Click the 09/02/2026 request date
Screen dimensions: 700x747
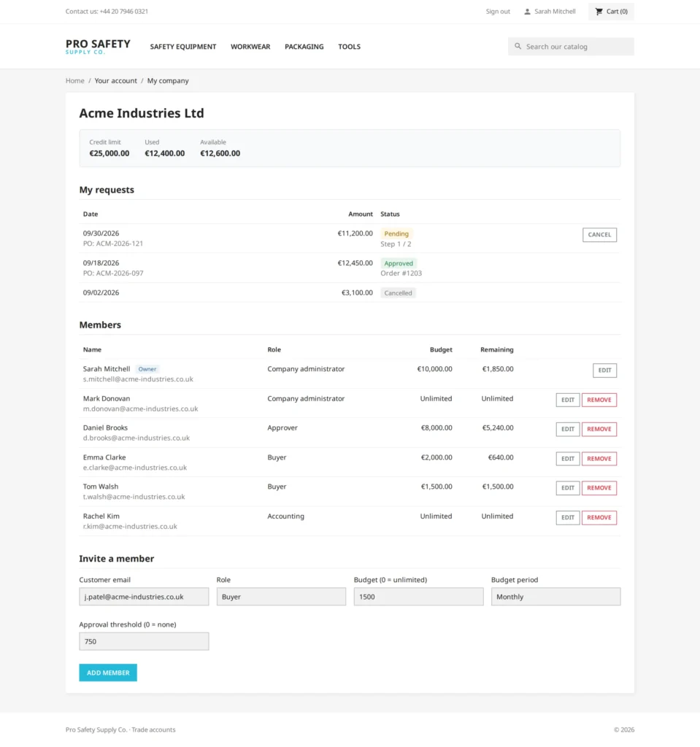coord(101,293)
